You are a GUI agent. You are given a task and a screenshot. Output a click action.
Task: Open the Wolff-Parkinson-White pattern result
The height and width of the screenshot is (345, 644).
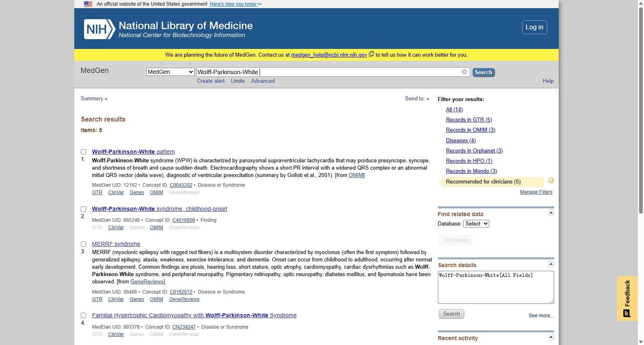[x=133, y=152]
